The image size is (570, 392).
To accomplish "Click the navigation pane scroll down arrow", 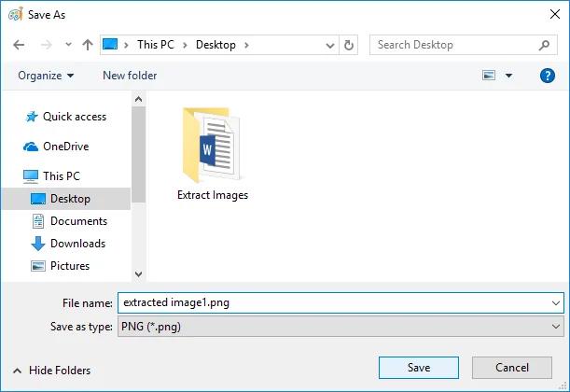I will point(138,273).
